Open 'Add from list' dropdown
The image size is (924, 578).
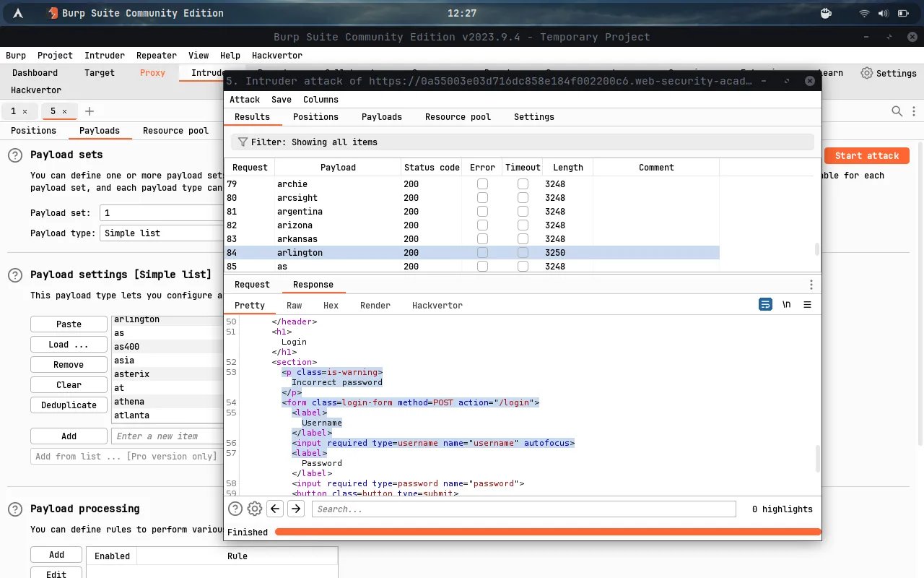[x=126, y=456]
